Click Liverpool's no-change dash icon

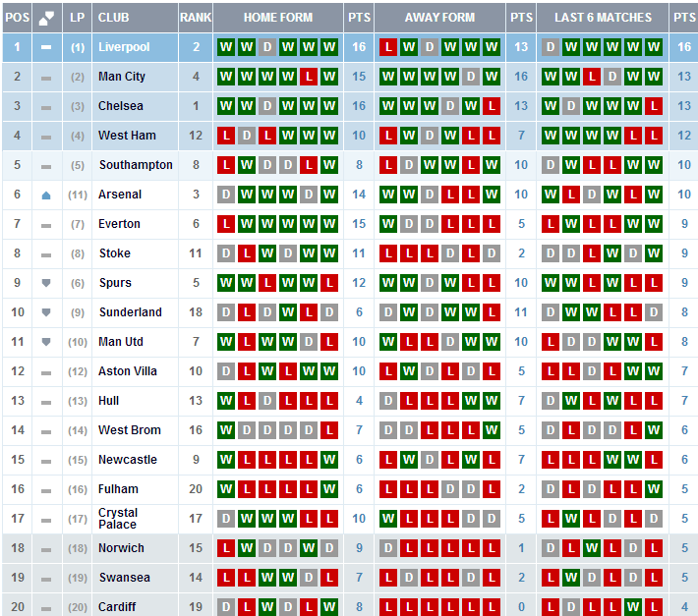point(46,47)
